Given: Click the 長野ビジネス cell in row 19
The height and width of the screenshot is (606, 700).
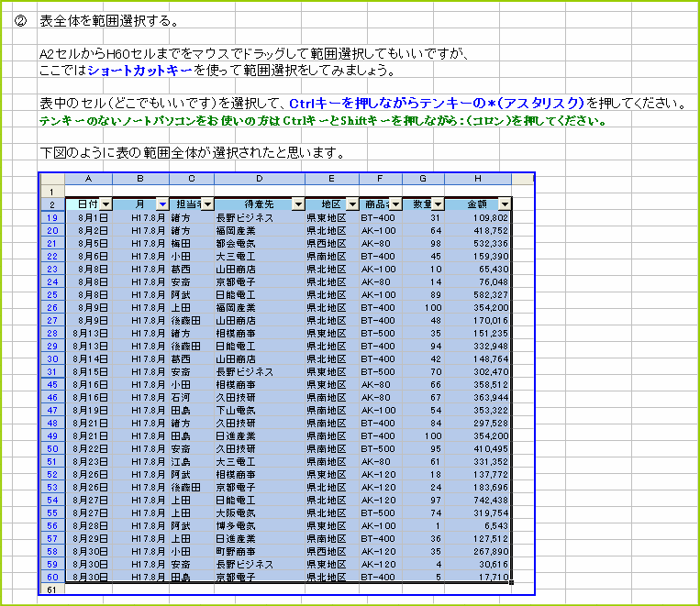Looking at the screenshot, I should coord(260,218).
